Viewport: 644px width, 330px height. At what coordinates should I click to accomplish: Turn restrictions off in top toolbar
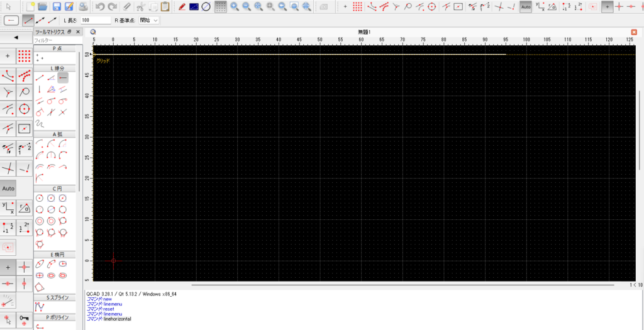(x=607, y=6)
